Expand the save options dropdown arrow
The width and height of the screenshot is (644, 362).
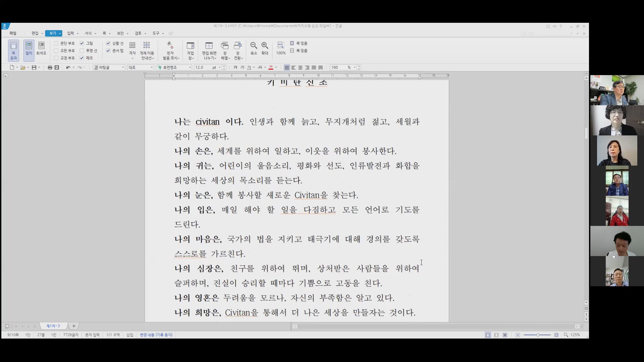click(39, 67)
